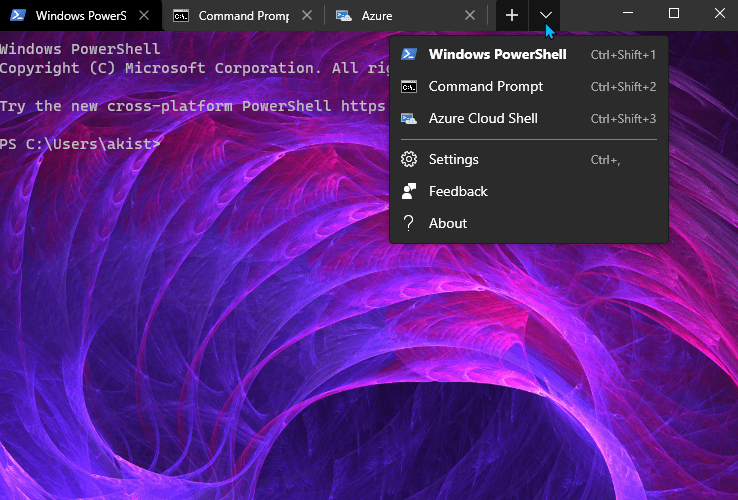Click the 'Try the new cross-platform PowerShell' line
The image size is (738, 500).
click(x=193, y=106)
